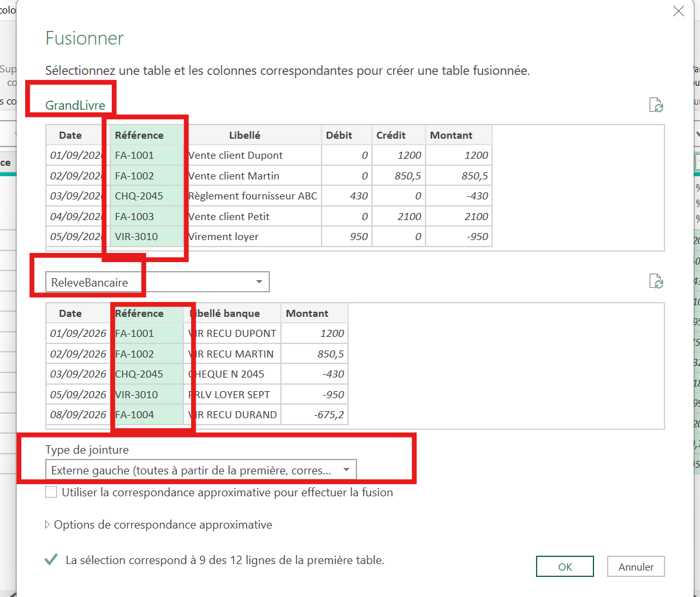The width and height of the screenshot is (700, 597).
Task: Click the '-675,2' amount cell
Action: pos(314,414)
